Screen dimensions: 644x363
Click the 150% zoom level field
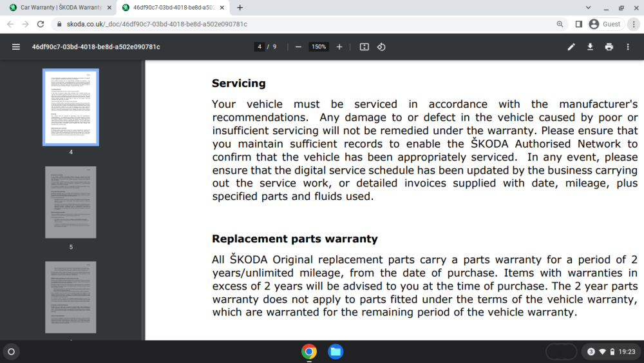pos(319,47)
